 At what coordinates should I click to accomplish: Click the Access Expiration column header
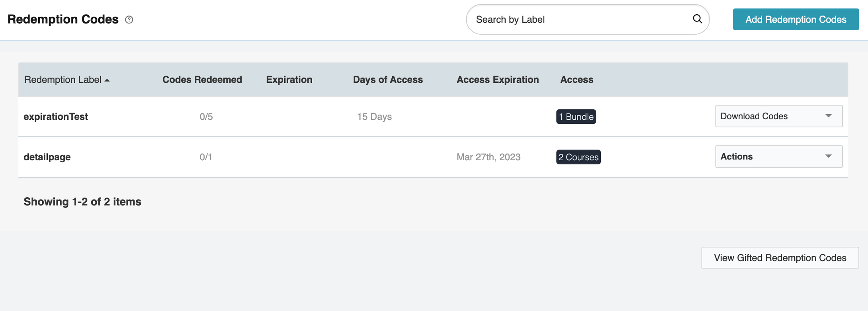point(498,80)
